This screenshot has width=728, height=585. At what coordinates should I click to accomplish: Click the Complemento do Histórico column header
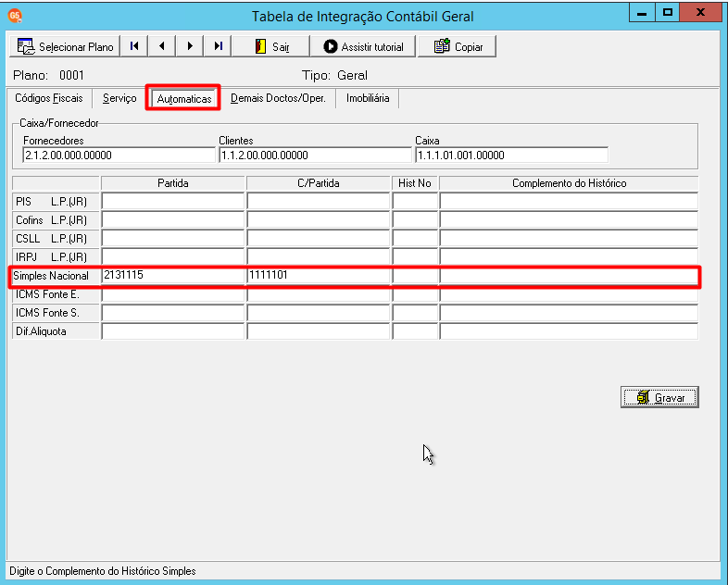(x=569, y=183)
